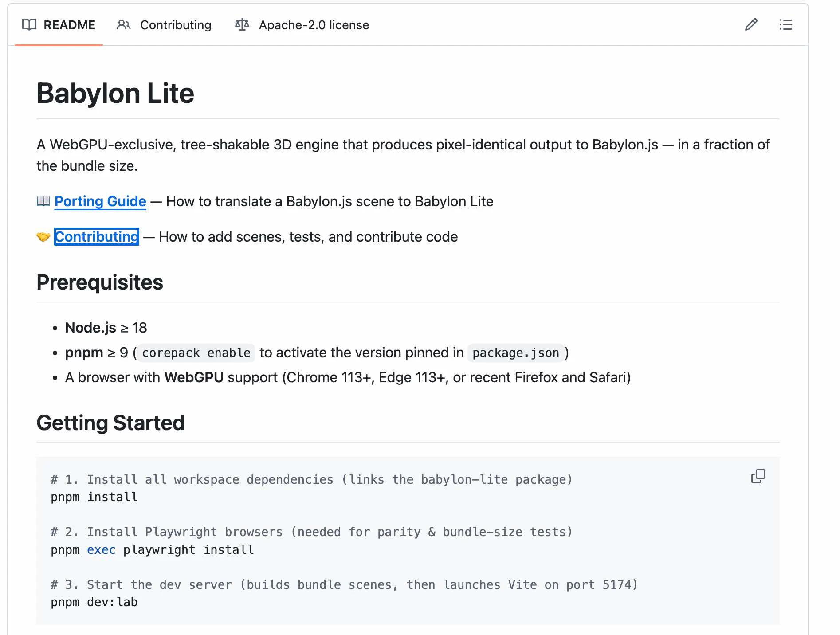Click the '# 1. Install all workspace dependencies' comment
Screen dimensions: 840x635
click(x=311, y=480)
